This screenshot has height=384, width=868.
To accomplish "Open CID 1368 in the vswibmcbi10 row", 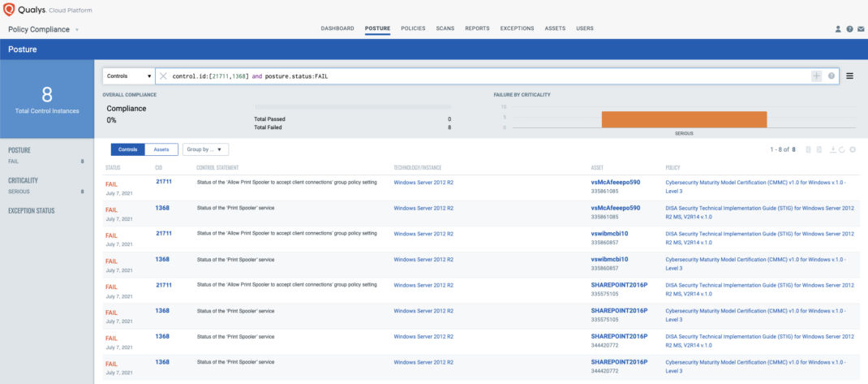I will click(x=162, y=259).
